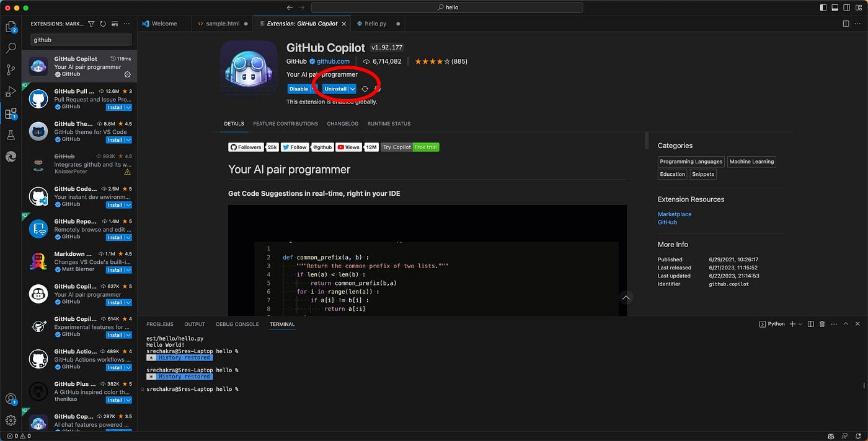Viewport: 868px width, 441px height.
Task: Open feedback icon in status bar
Action: pos(844,436)
